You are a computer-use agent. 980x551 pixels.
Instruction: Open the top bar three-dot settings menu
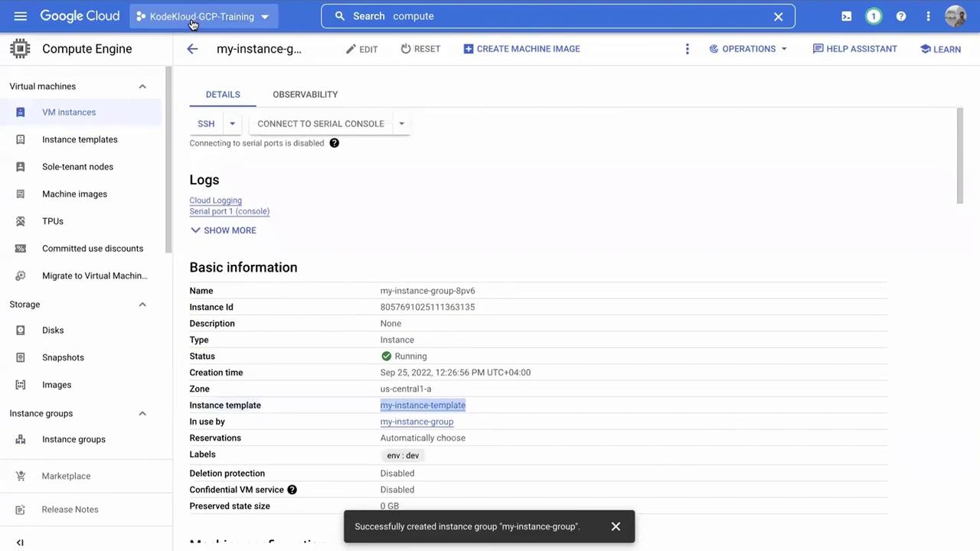coord(928,16)
